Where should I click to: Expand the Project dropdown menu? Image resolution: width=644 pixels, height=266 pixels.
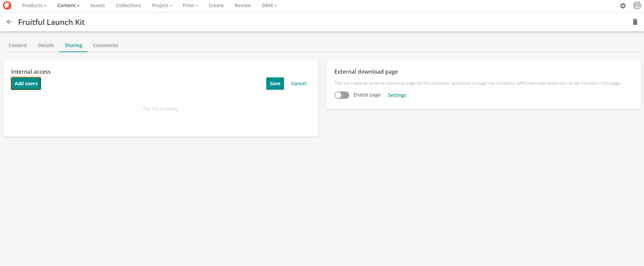162,5
